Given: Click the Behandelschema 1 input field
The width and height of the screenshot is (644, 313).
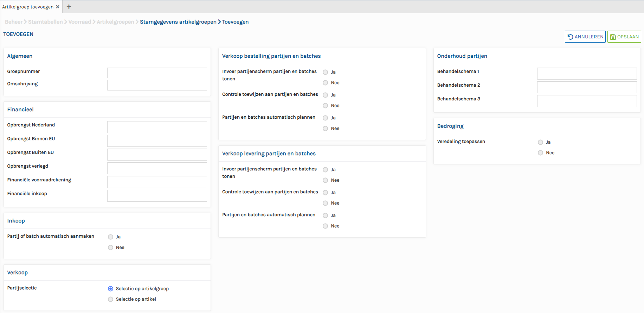Looking at the screenshot, I should [x=587, y=74].
